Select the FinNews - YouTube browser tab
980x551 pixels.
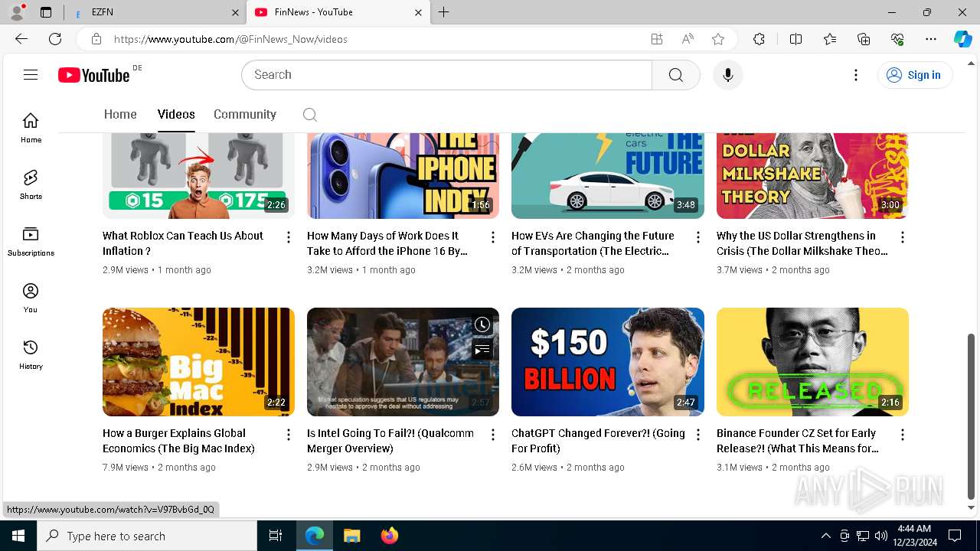[x=337, y=12]
